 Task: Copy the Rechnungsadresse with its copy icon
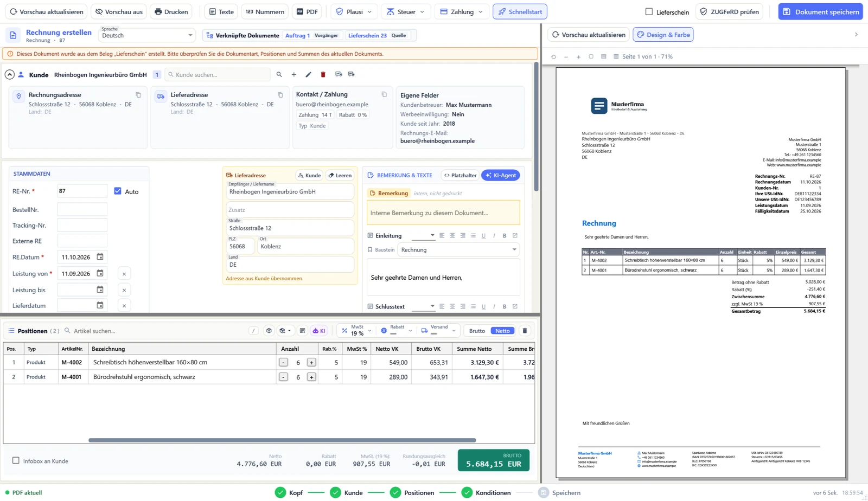point(138,95)
